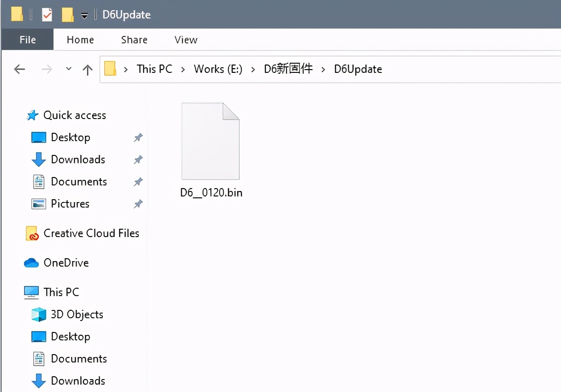Go up one folder level

(87, 69)
